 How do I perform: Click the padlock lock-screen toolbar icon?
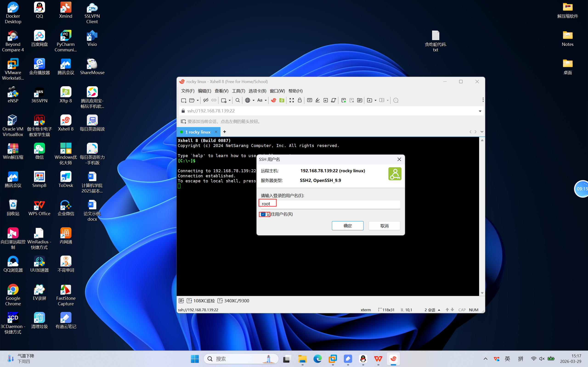coord(300,100)
